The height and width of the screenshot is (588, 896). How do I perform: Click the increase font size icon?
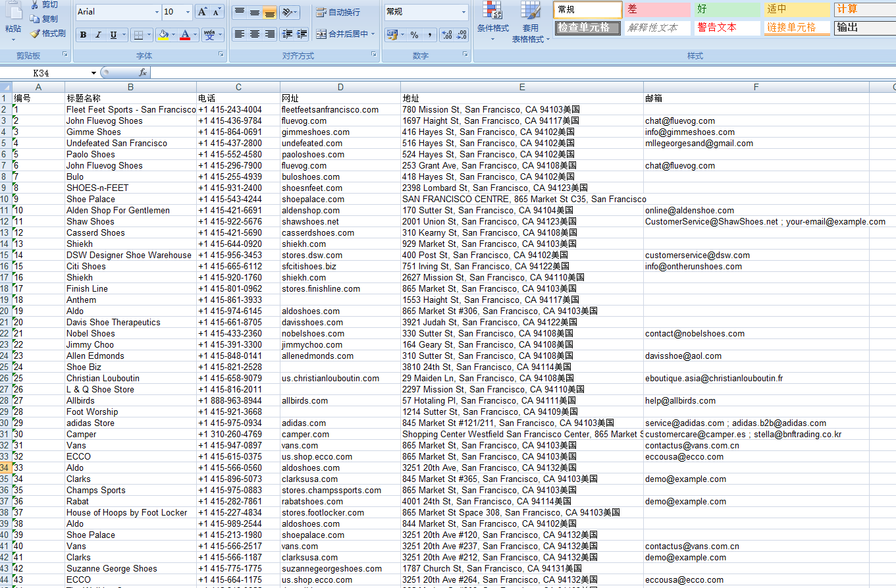point(203,12)
